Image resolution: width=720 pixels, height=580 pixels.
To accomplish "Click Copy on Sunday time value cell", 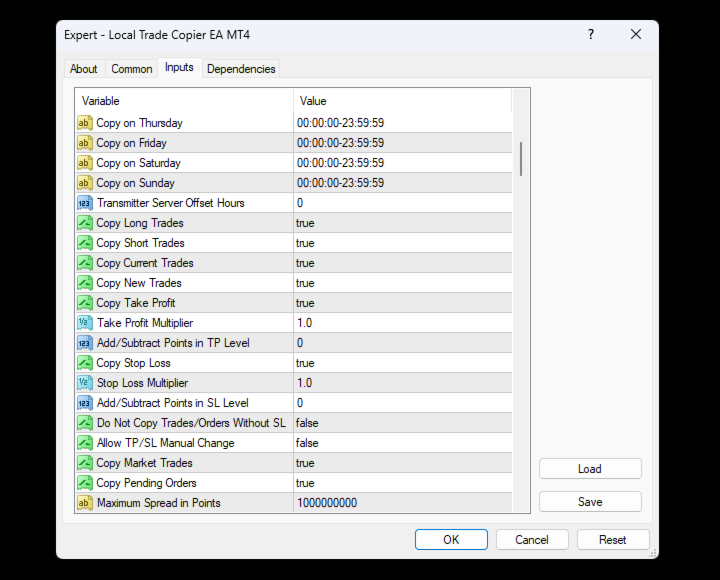I will click(x=403, y=183).
